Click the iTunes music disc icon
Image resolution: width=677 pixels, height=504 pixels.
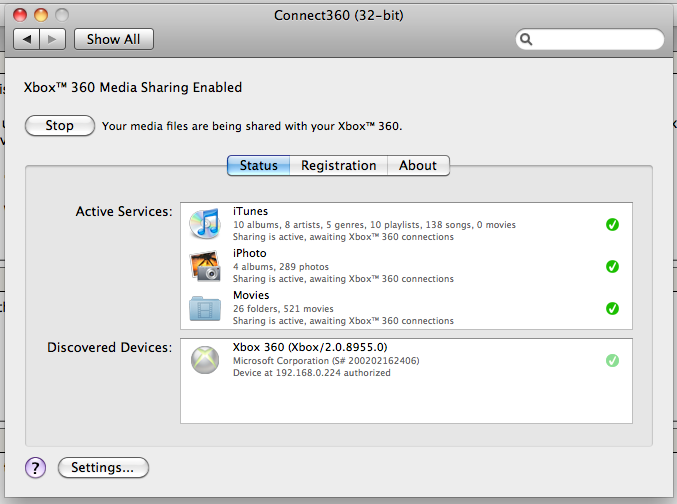click(205, 224)
